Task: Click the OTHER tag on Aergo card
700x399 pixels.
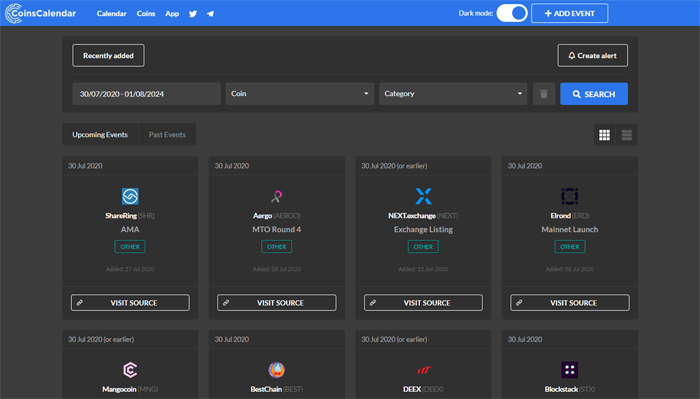Action: pyautogui.click(x=277, y=246)
